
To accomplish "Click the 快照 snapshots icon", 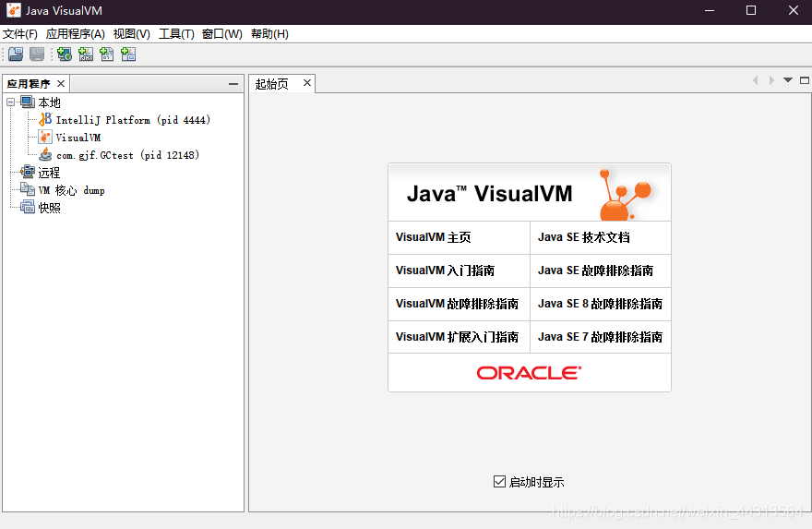I will pos(28,207).
